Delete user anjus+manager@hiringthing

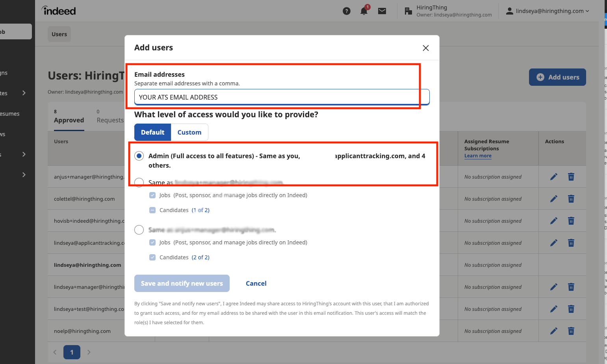571,177
